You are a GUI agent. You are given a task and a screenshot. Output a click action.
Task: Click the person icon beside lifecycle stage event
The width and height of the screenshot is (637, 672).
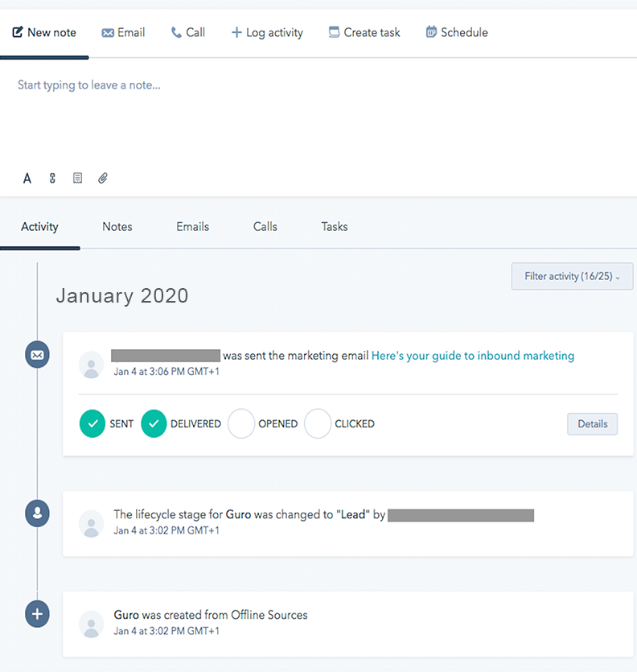coord(37,513)
